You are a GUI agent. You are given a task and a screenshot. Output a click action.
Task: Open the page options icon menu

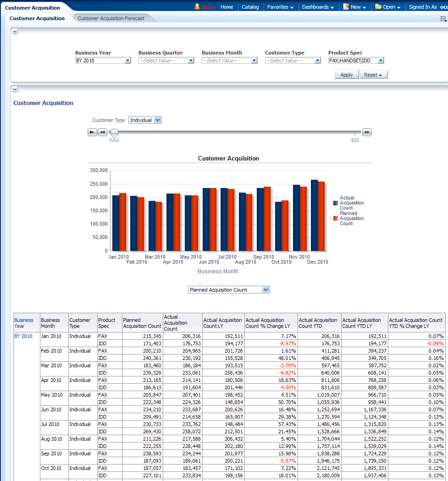[x=443, y=19]
